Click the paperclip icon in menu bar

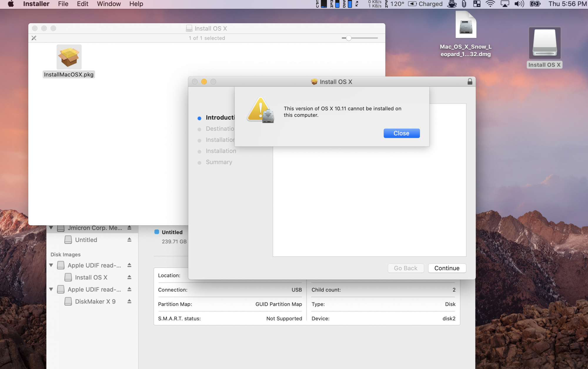coord(464,4)
